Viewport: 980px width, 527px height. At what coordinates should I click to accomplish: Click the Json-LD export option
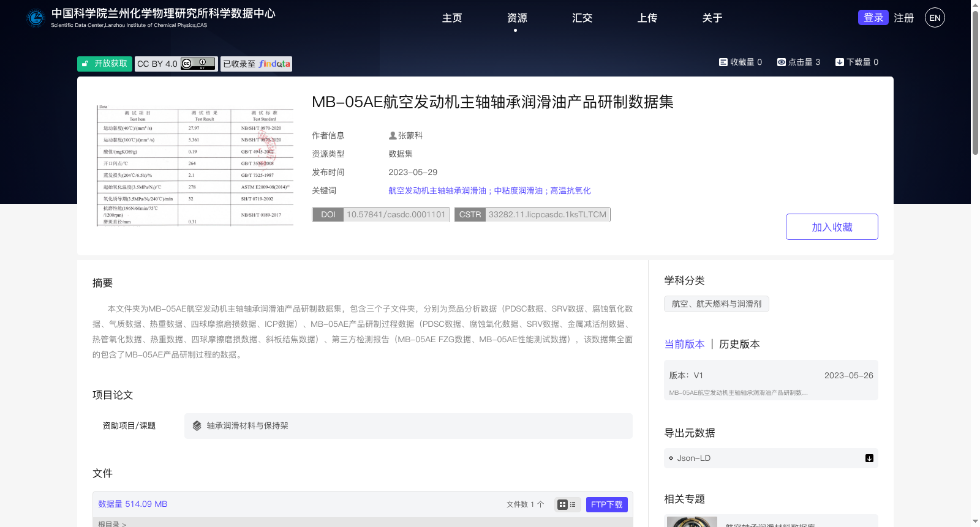pos(771,458)
